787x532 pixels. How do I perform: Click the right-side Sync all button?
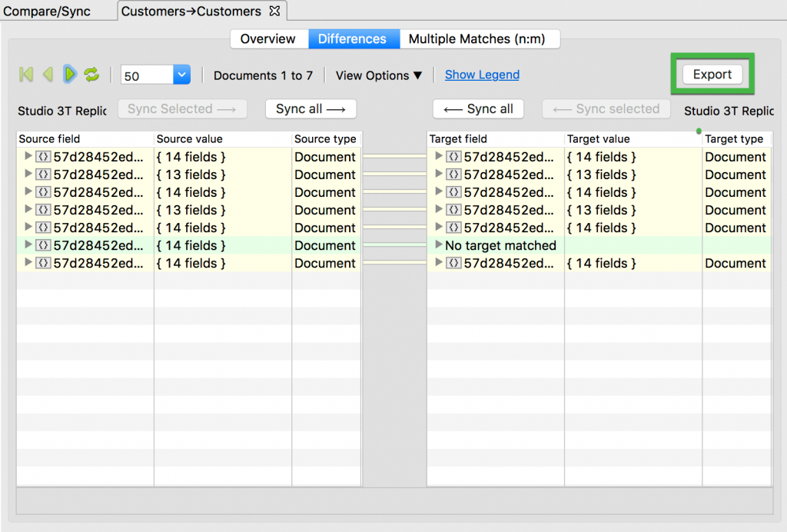478,108
